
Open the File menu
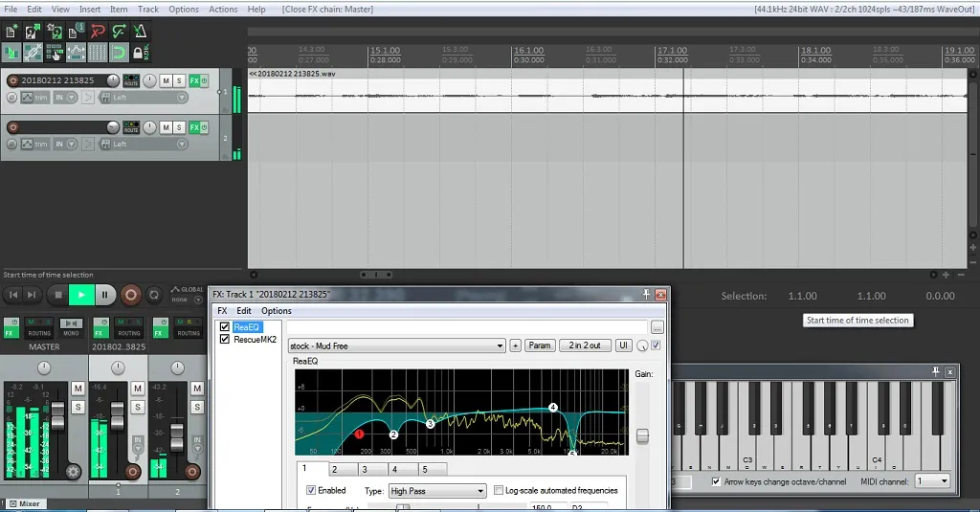[x=11, y=10]
